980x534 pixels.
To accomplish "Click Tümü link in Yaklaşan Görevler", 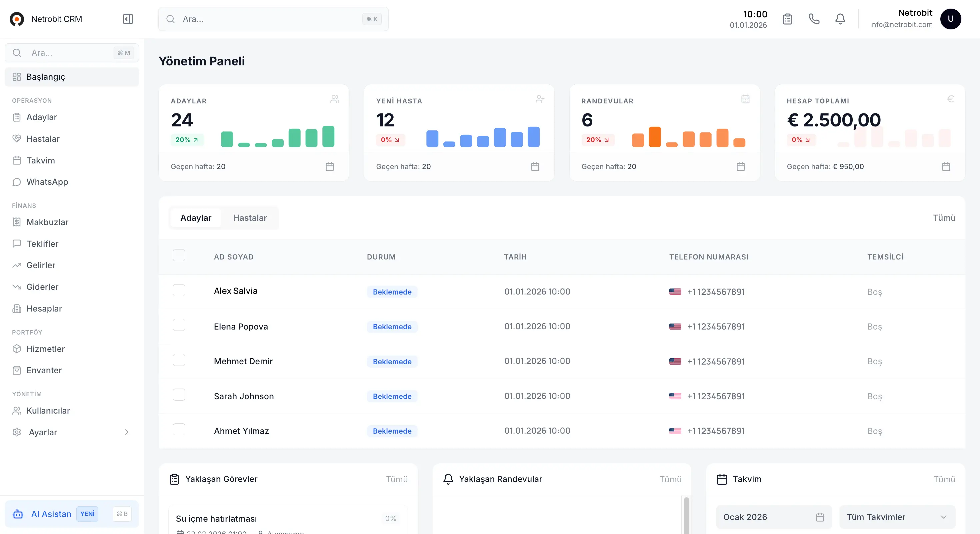I will point(396,479).
